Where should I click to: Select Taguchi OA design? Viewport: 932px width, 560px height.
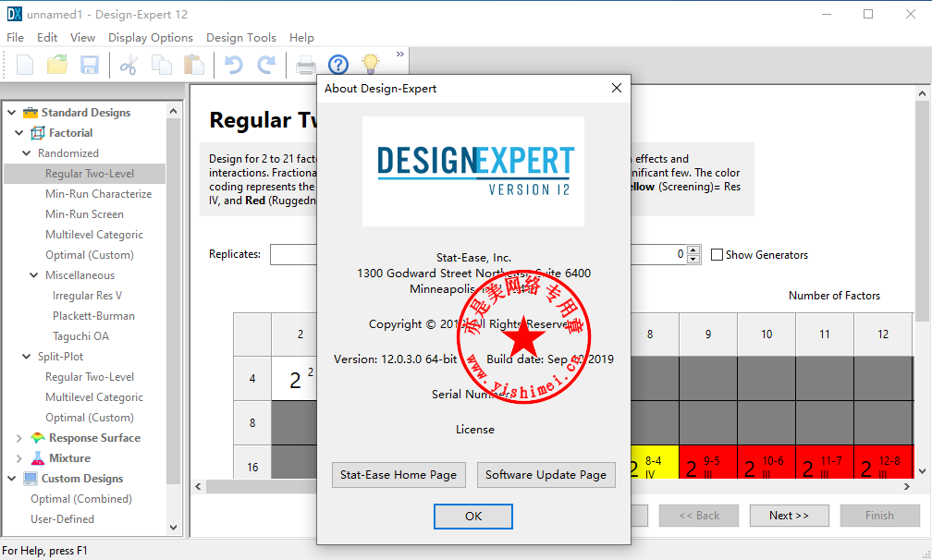click(80, 336)
